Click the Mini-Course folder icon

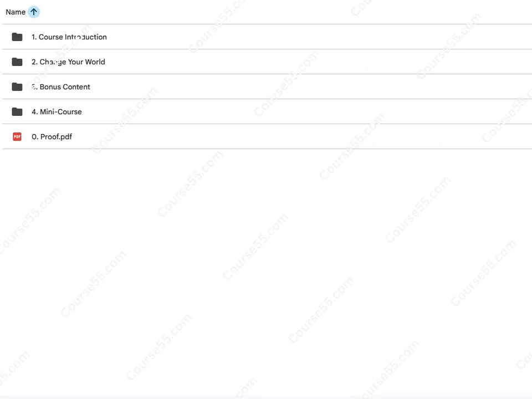pos(17,111)
